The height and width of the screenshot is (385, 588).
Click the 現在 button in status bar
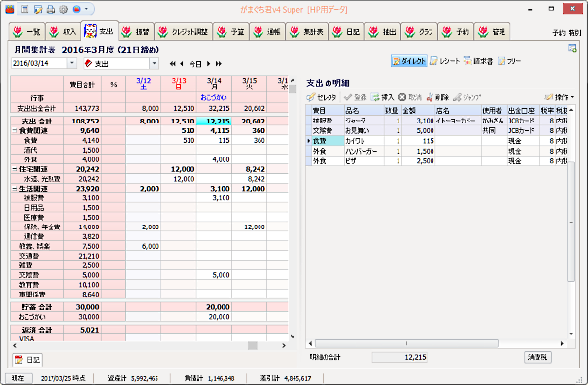(x=18, y=378)
